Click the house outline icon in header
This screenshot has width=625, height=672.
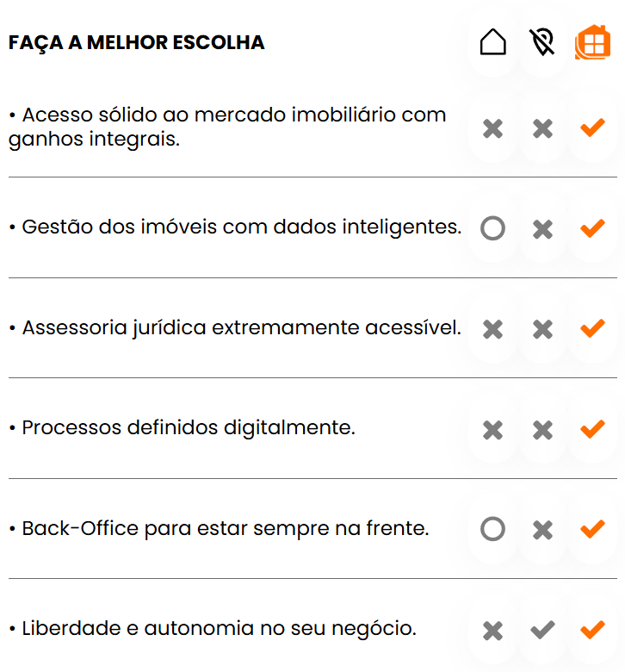pyautogui.click(x=492, y=42)
